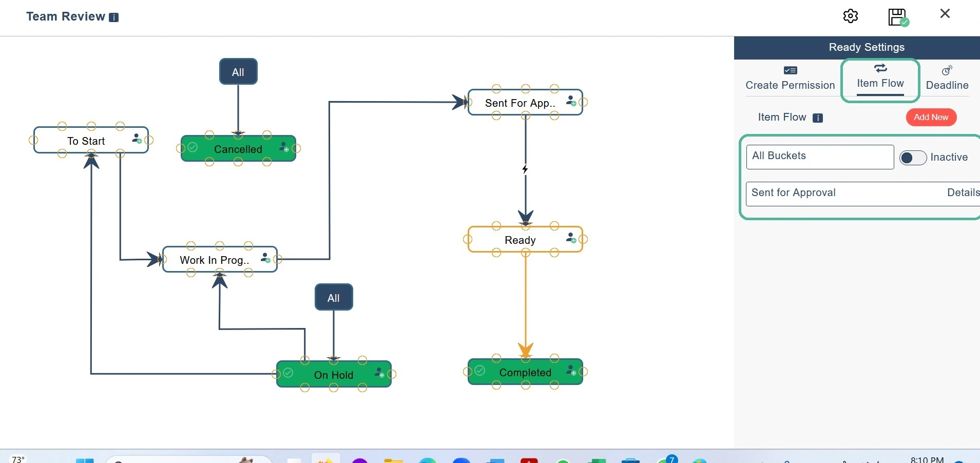Click the info icon beside Team Review
The width and height of the screenshot is (980, 463).
(x=114, y=17)
